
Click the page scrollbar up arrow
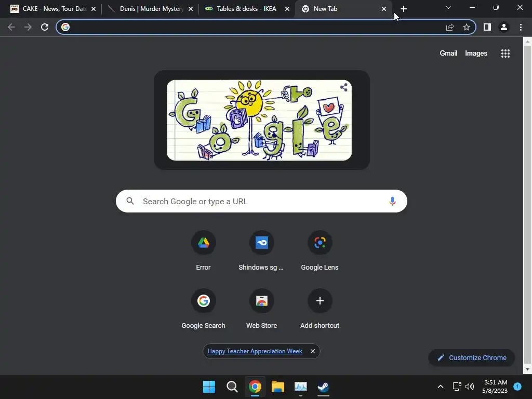pos(527,42)
